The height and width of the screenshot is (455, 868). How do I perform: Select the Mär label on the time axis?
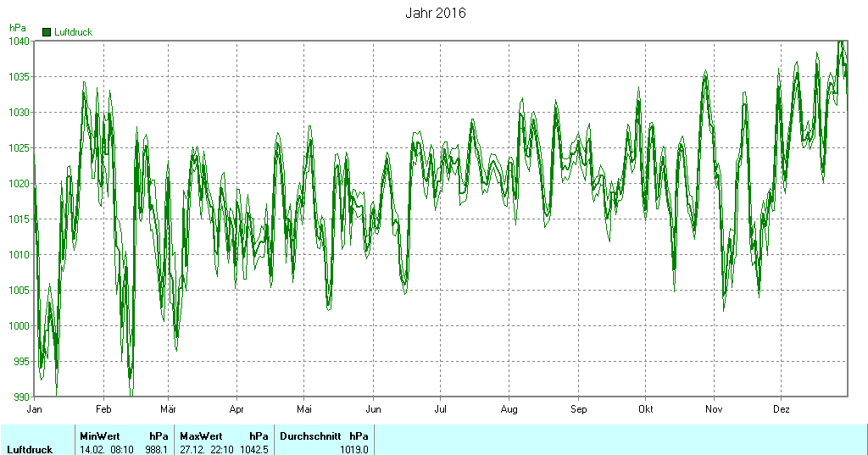tap(168, 409)
